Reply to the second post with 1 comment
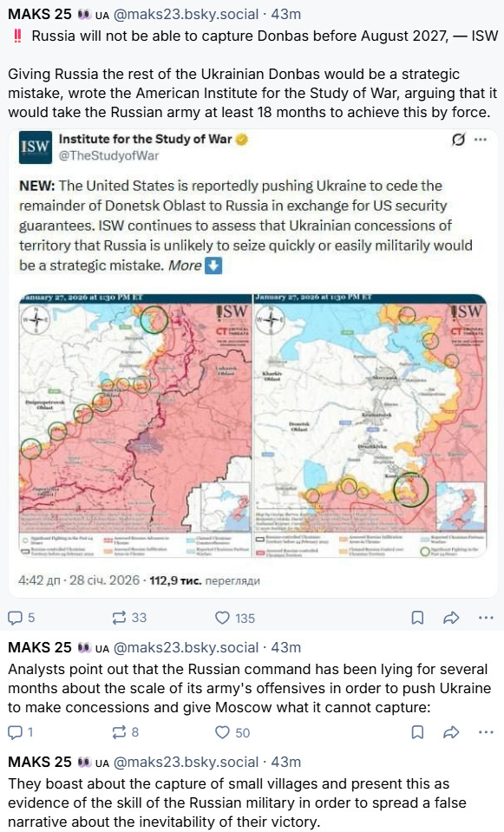 pos(21,732)
